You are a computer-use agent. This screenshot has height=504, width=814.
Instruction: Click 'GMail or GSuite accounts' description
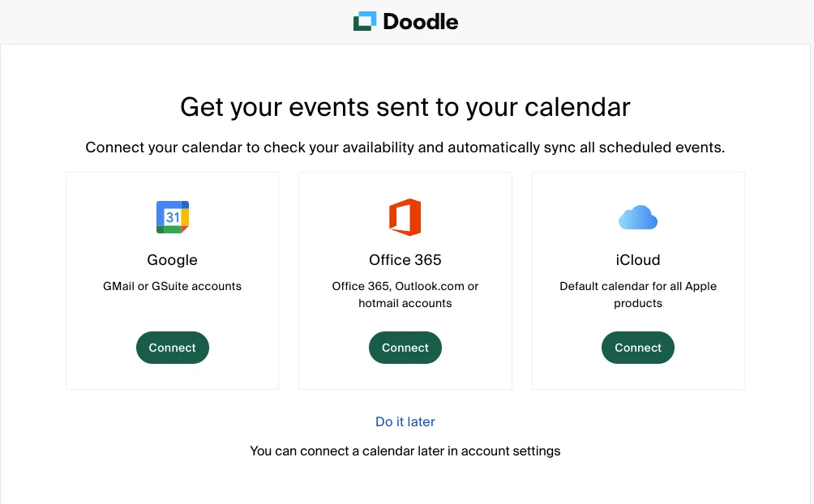coord(172,286)
